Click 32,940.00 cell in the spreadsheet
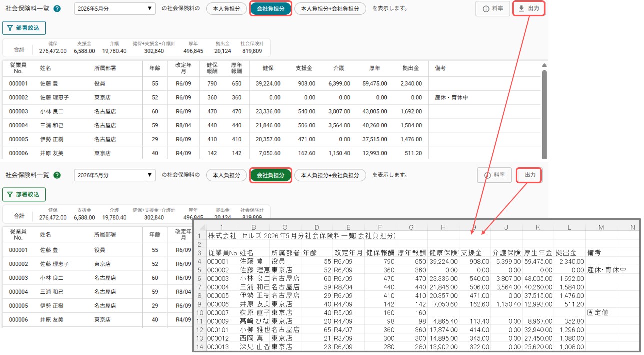 pos(538,330)
